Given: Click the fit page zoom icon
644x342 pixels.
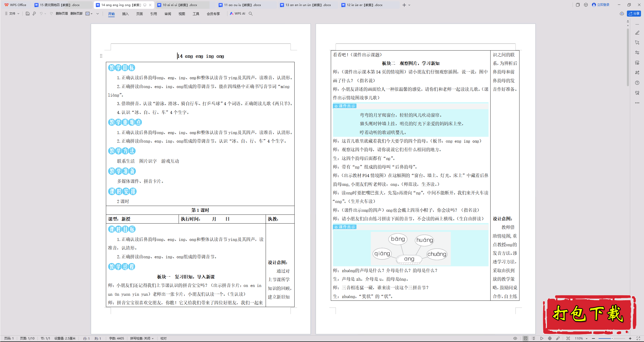Looking at the screenshot, I should click(568, 338).
